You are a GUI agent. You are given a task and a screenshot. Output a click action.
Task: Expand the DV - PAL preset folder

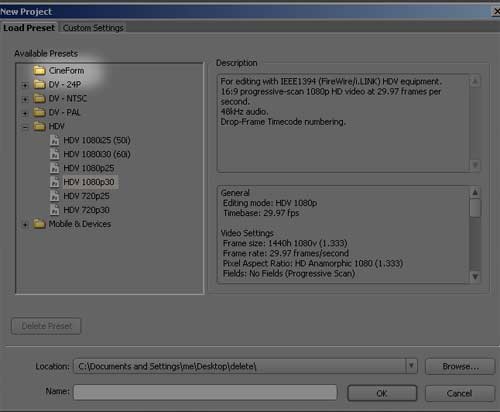pos(25,113)
